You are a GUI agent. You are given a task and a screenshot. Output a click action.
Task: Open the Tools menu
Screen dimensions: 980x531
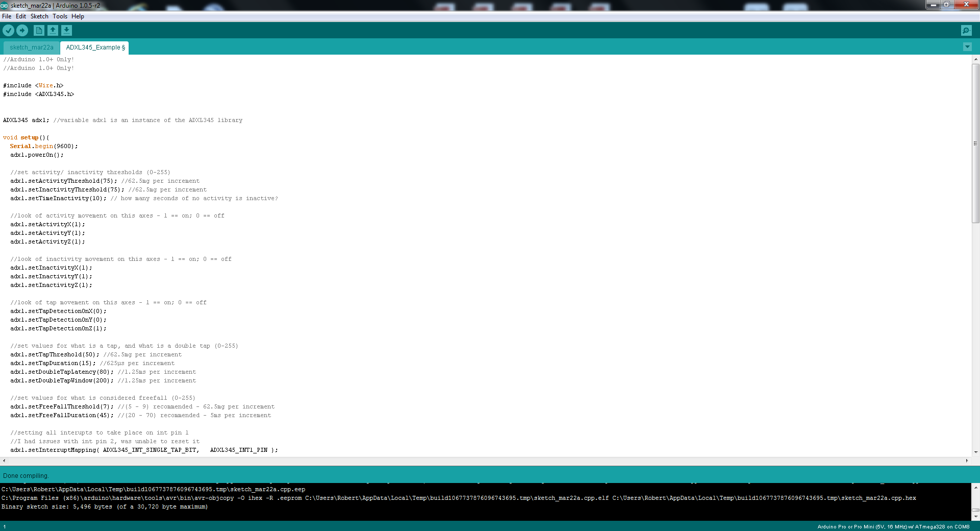(x=60, y=16)
